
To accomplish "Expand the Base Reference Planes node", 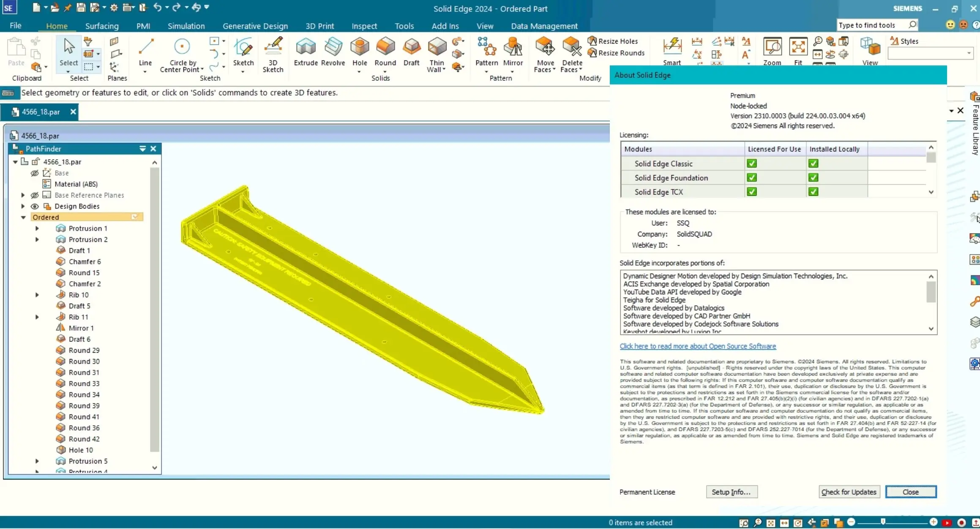I will coord(23,195).
